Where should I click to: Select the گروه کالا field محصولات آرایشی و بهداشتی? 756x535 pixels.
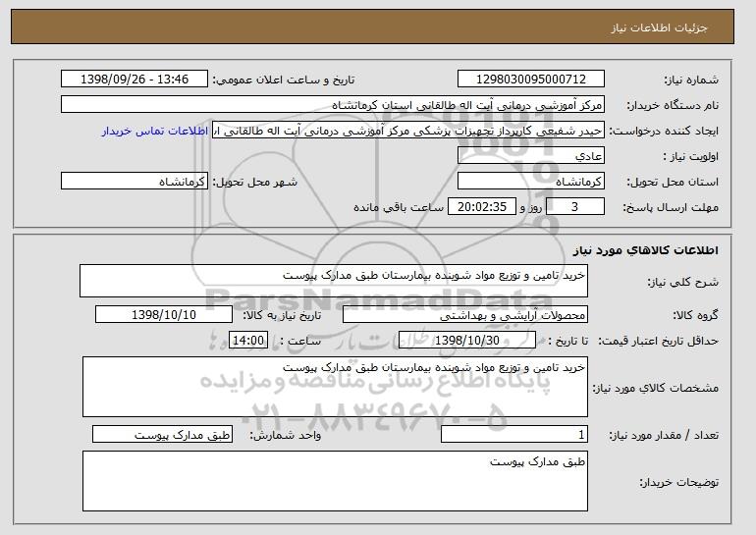465,315
